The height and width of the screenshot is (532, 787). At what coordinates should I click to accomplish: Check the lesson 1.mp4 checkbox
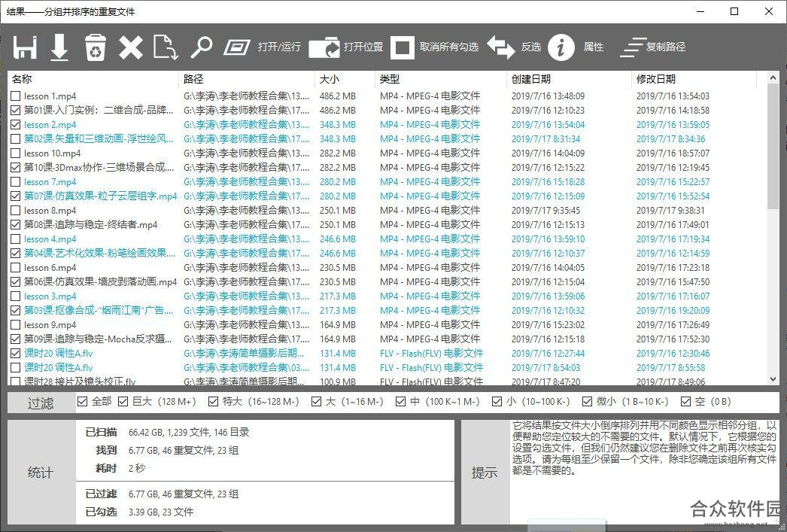pyautogui.click(x=16, y=96)
